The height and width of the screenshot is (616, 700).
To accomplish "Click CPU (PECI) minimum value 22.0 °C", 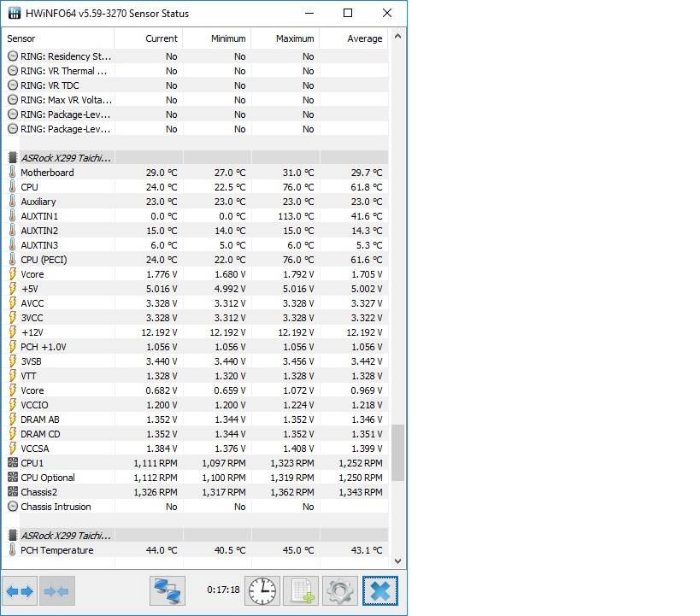I will (x=230, y=260).
